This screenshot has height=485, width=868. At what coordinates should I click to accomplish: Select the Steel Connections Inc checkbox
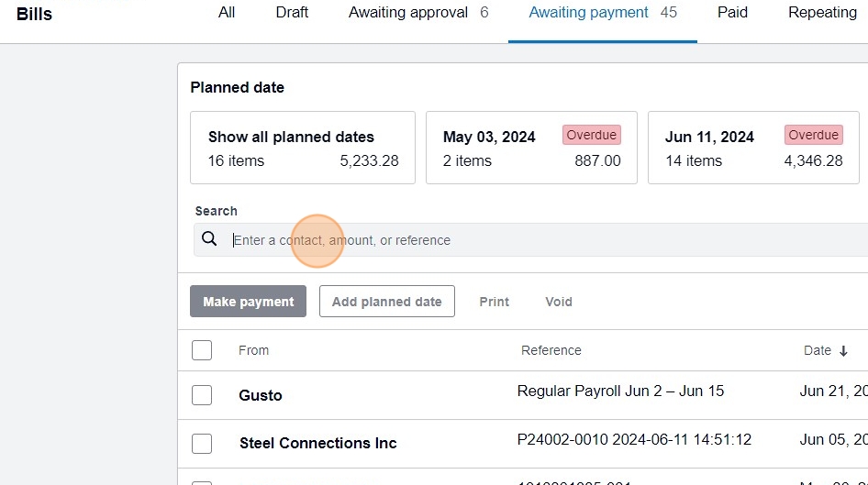(202, 443)
